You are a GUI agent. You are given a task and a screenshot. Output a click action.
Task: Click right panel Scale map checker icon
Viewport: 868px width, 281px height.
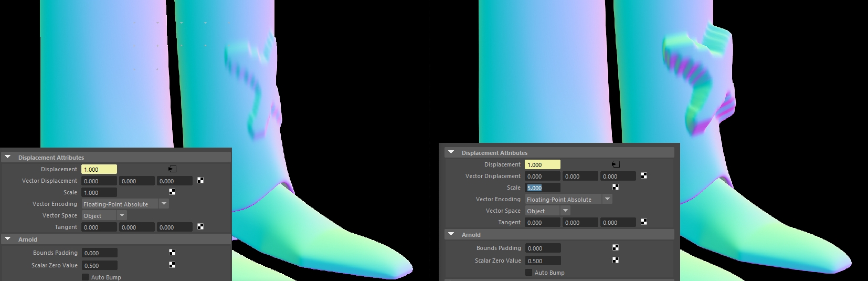[x=616, y=187]
